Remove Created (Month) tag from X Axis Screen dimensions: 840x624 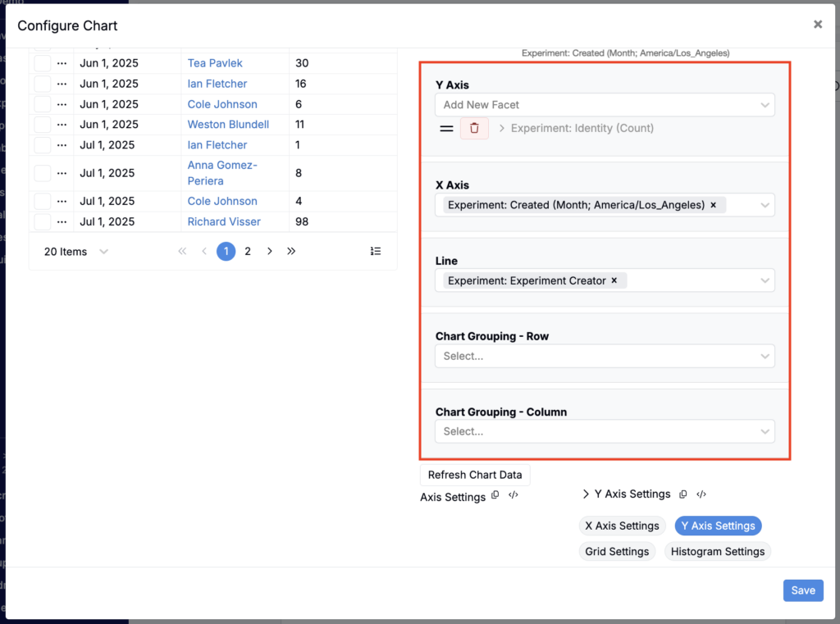(713, 205)
